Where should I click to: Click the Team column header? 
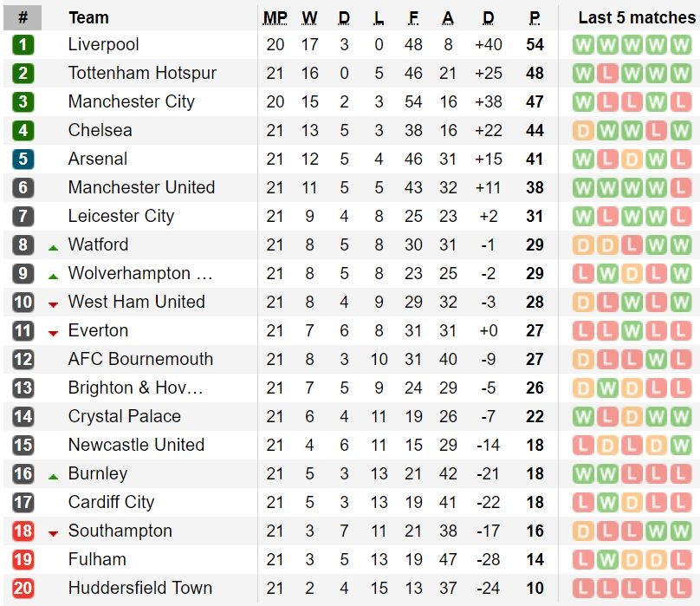point(88,17)
